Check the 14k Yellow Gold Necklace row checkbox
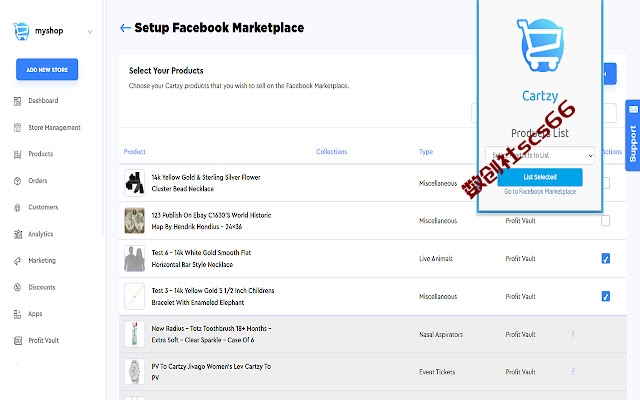Image resolution: width=640 pixels, height=400 pixels. [606, 183]
